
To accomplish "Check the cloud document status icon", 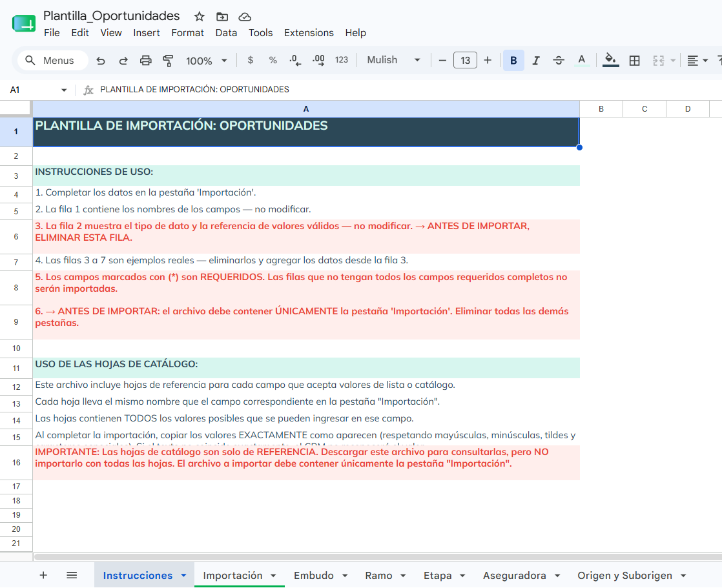I will pos(245,17).
